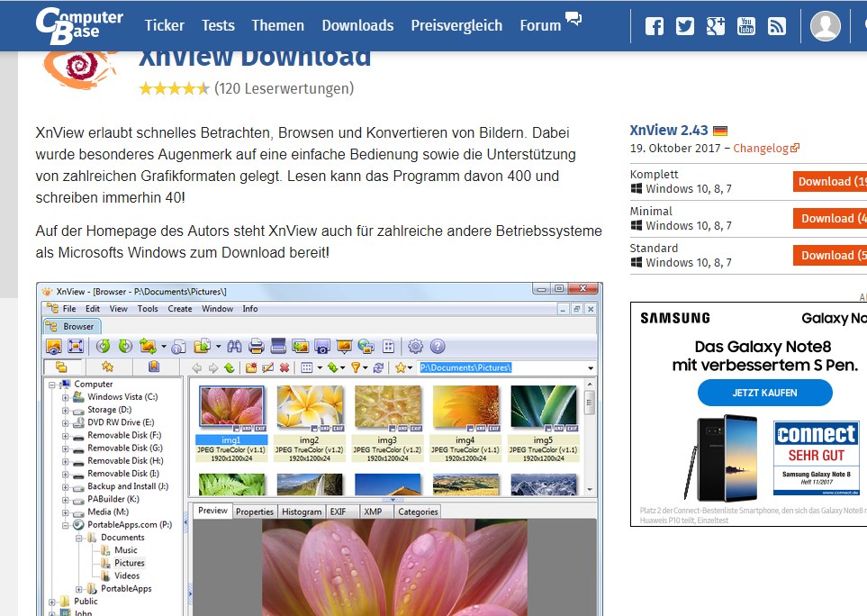Click the fullscreen icon in XnView toolbar

pyautogui.click(x=76, y=346)
